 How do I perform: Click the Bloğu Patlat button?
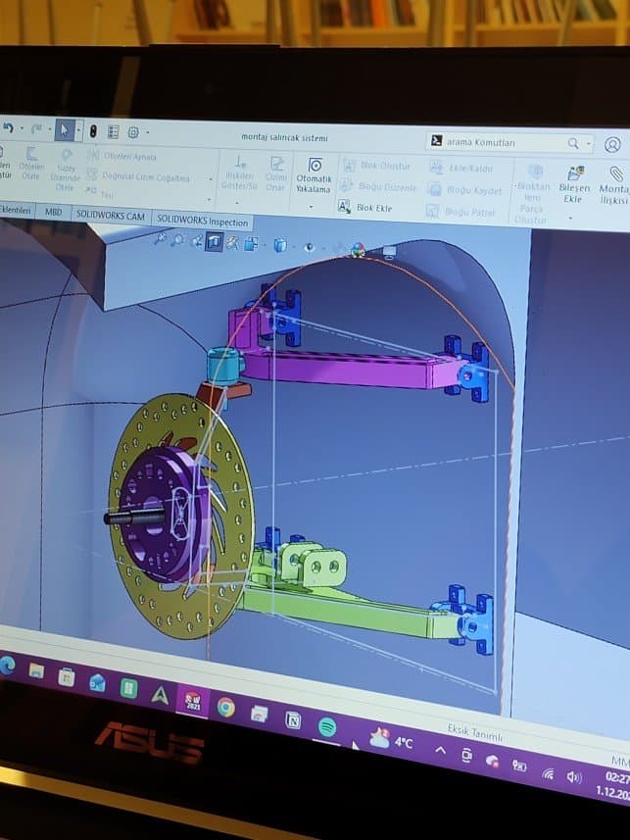(x=460, y=212)
